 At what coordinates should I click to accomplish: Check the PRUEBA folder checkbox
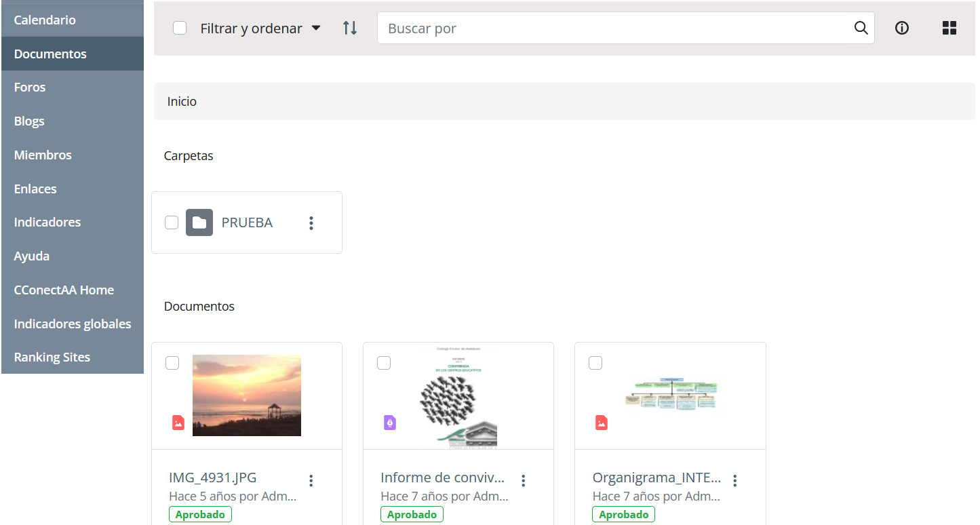(x=172, y=222)
